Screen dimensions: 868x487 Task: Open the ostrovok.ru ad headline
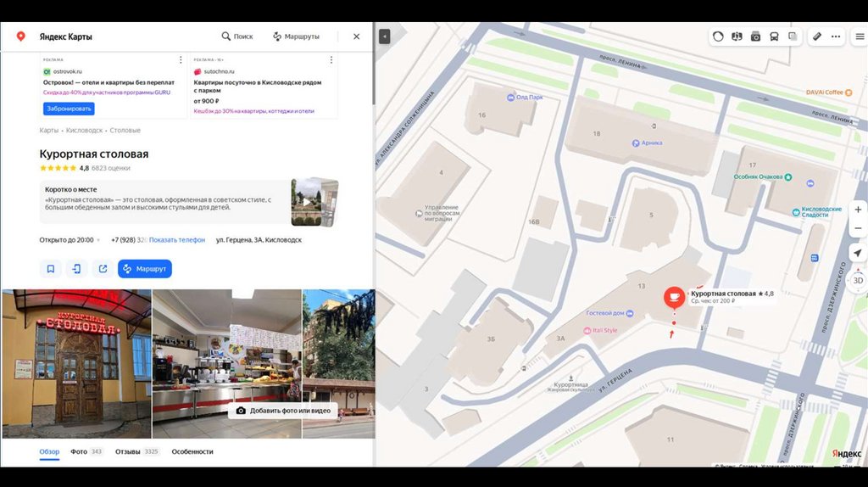[x=108, y=82]
